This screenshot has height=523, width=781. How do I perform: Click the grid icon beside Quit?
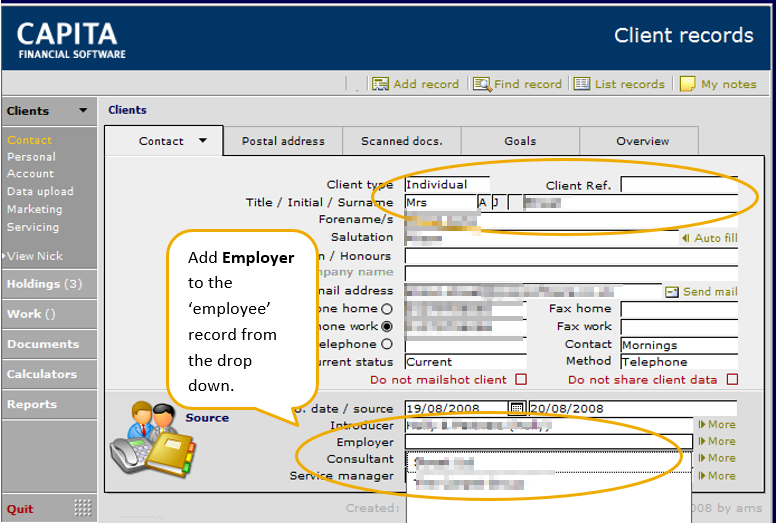(x=83, y=508)
